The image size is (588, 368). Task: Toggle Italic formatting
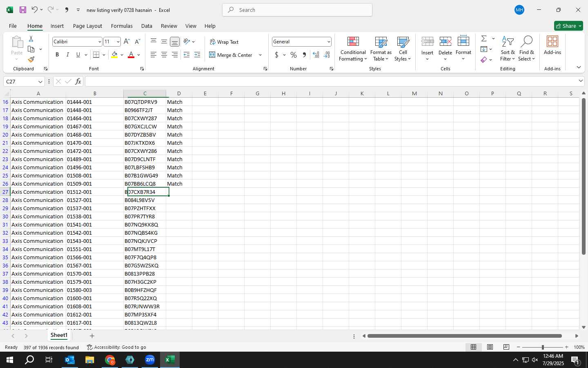(x=67, y=55)
